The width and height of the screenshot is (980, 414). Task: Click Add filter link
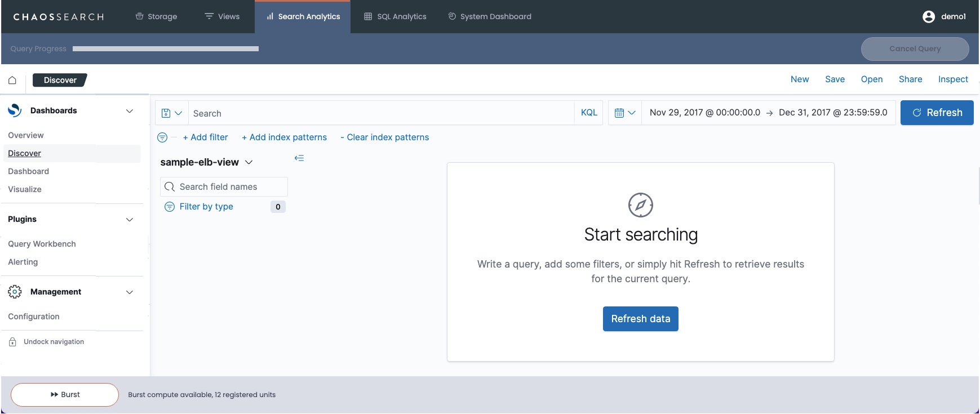tap(205, 137)
